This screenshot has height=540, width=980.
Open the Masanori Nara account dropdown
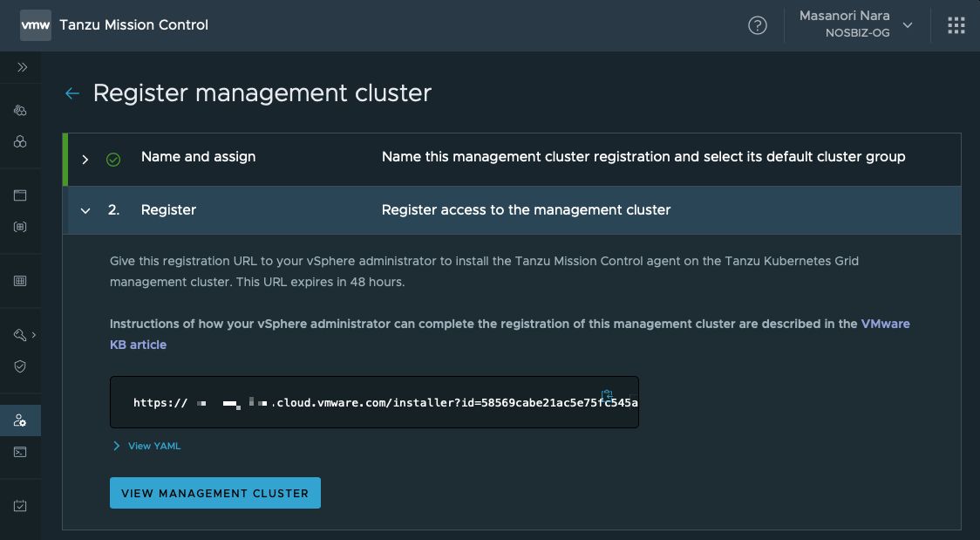tap(855, 24)
